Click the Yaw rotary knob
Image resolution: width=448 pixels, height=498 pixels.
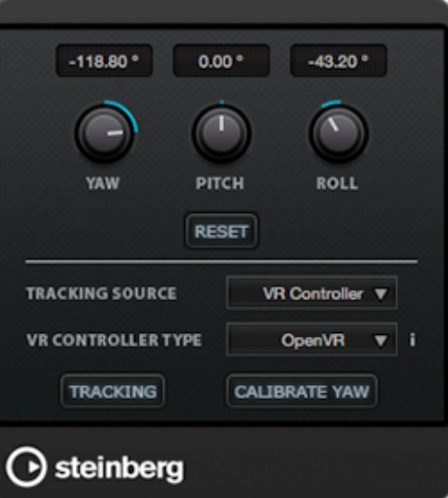click(x=105, y=133)
